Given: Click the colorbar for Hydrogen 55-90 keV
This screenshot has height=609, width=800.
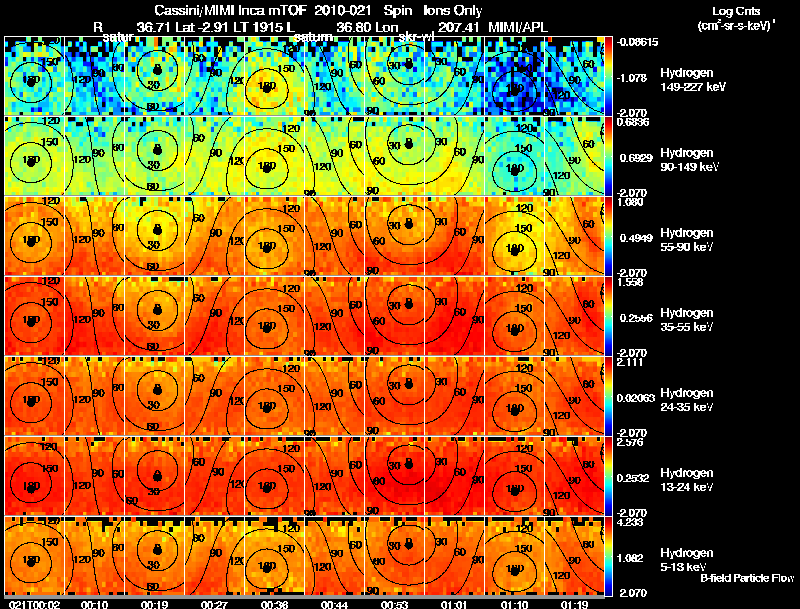Looking at the screenshot, I should pos(608,236).
